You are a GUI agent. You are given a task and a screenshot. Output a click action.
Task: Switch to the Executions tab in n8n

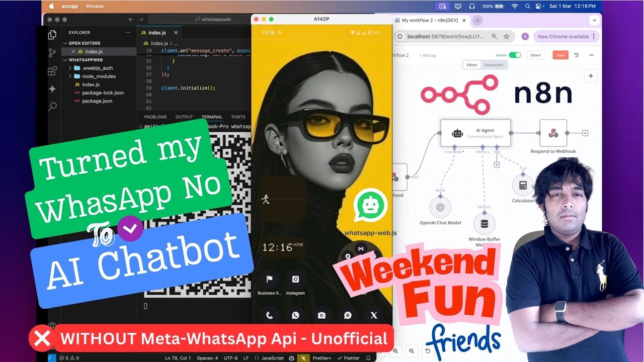[x=494, y=65]
